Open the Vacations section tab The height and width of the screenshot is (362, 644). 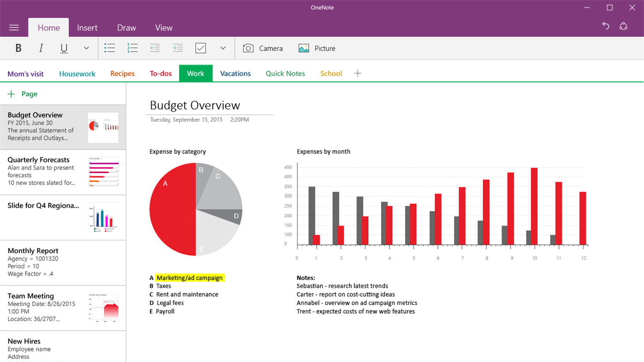[235, 73]
